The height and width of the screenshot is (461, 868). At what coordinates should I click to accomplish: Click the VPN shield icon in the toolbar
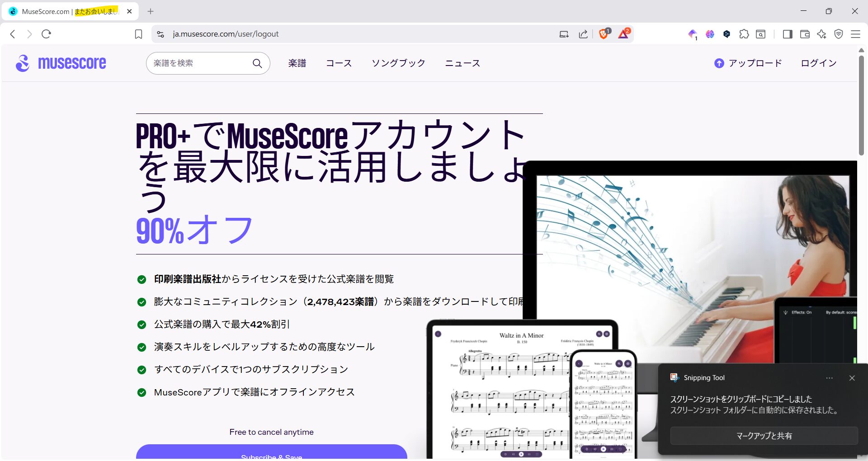(x=839, y=34)
